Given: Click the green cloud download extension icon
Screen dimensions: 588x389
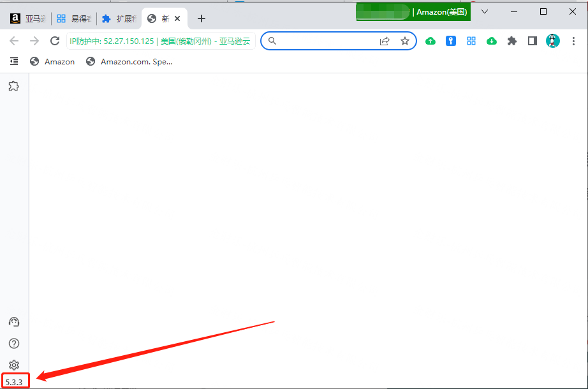Looking at the screenshot, I should (x=491, y=41).
